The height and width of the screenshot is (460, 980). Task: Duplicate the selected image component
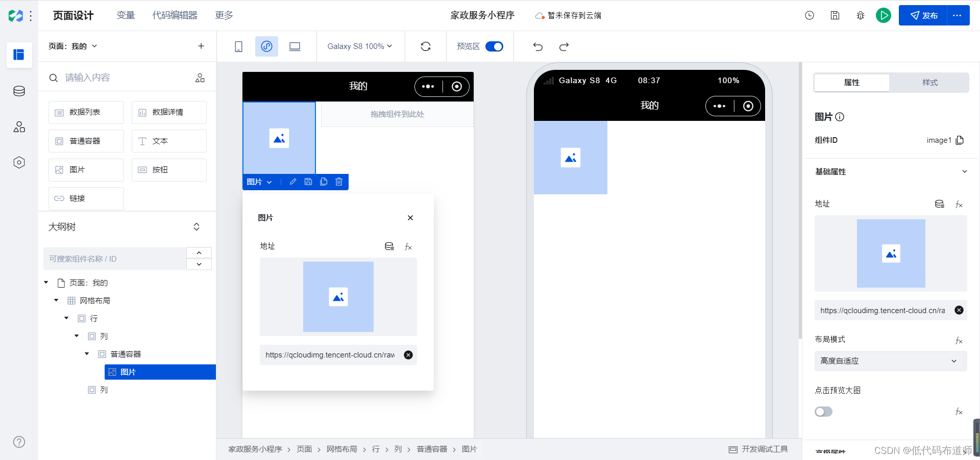pyautogui.click(x=324, y=182)
